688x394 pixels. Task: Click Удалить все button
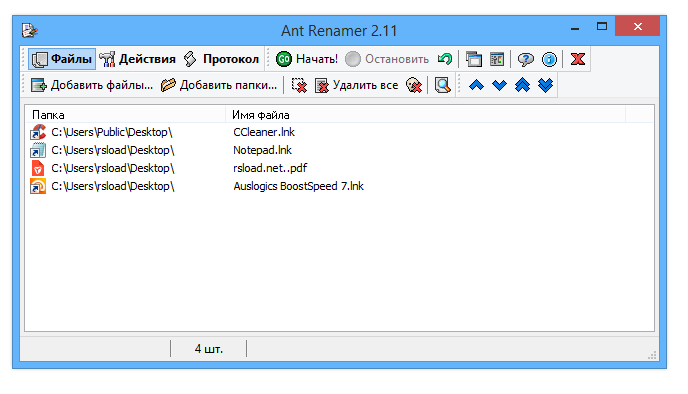[356, 85]
